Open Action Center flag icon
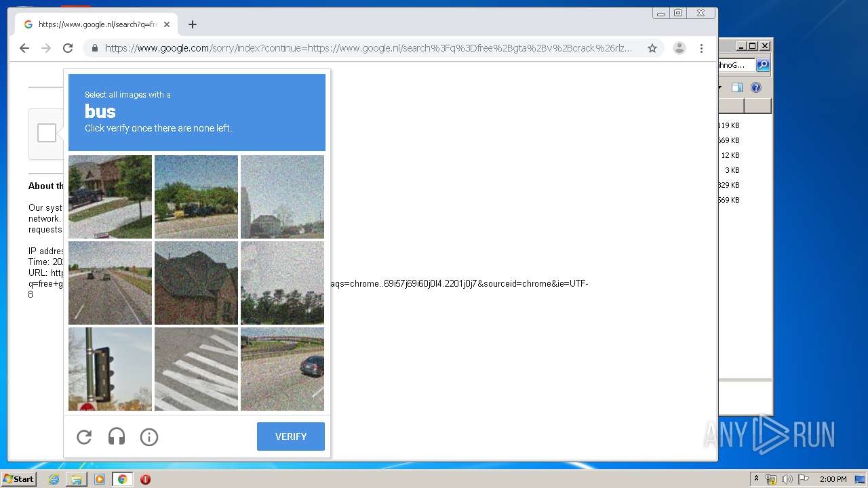 point(803,479)
